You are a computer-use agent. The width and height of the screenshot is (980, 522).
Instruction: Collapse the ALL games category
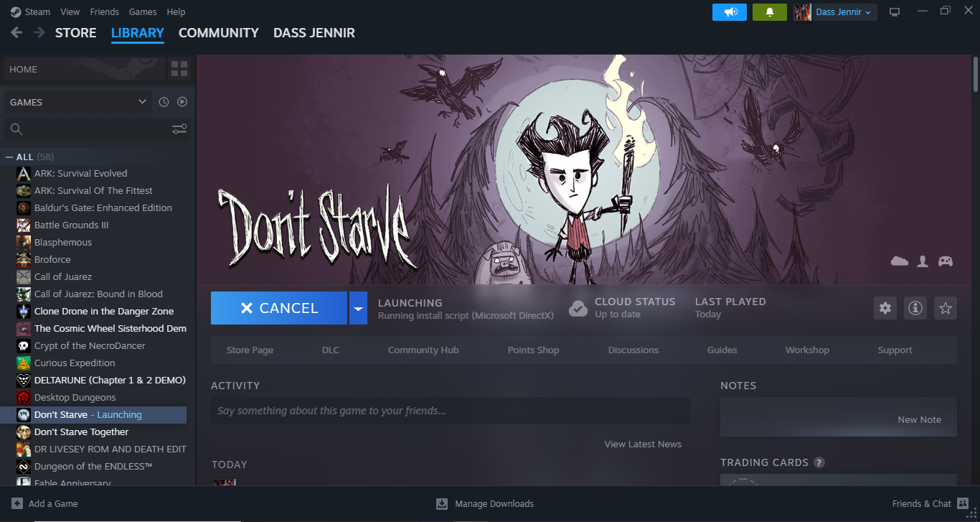9,157
